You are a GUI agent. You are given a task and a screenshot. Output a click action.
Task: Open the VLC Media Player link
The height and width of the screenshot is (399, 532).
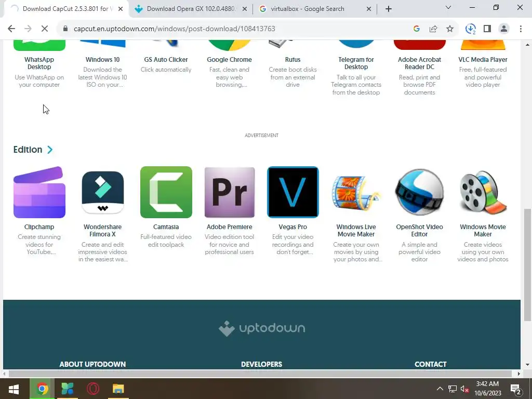(483, 59)
